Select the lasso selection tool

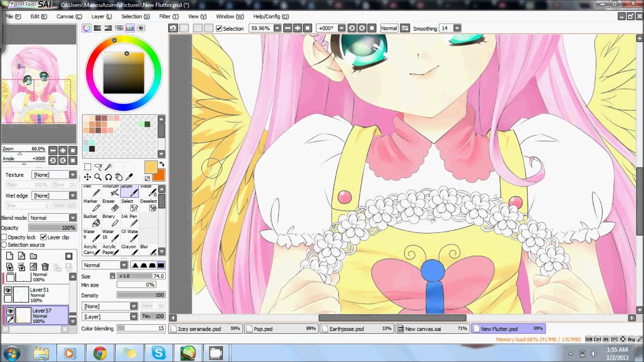click(98, 167)
